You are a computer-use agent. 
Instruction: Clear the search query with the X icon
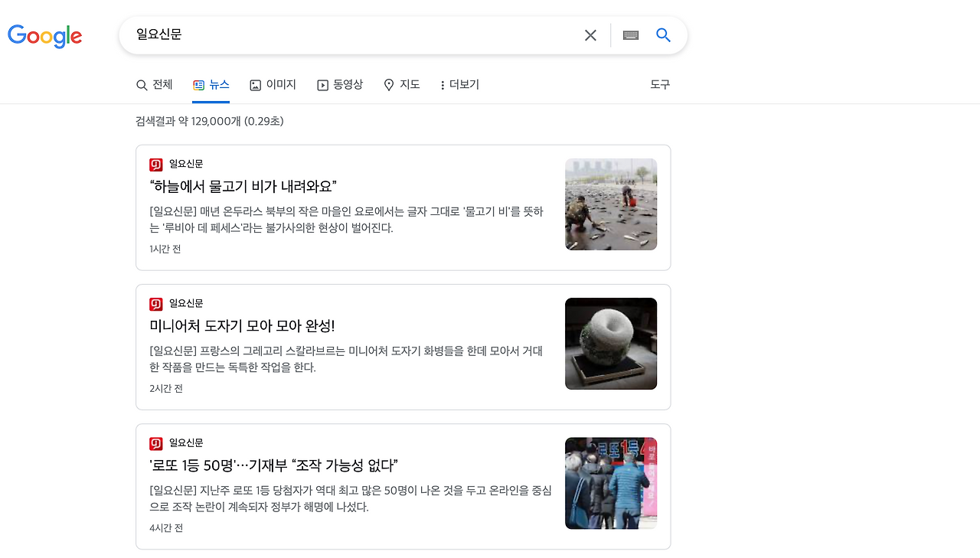pyautogui.click(x=590, y=34)
